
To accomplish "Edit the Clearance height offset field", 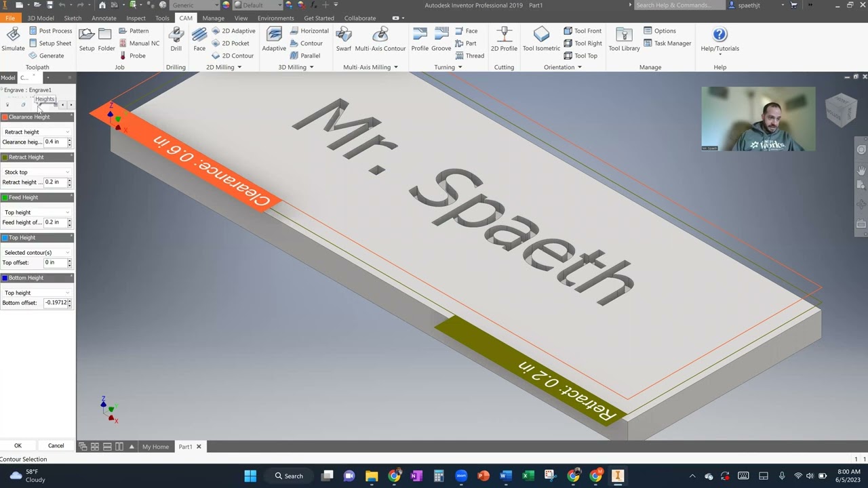I will point(55,142).
